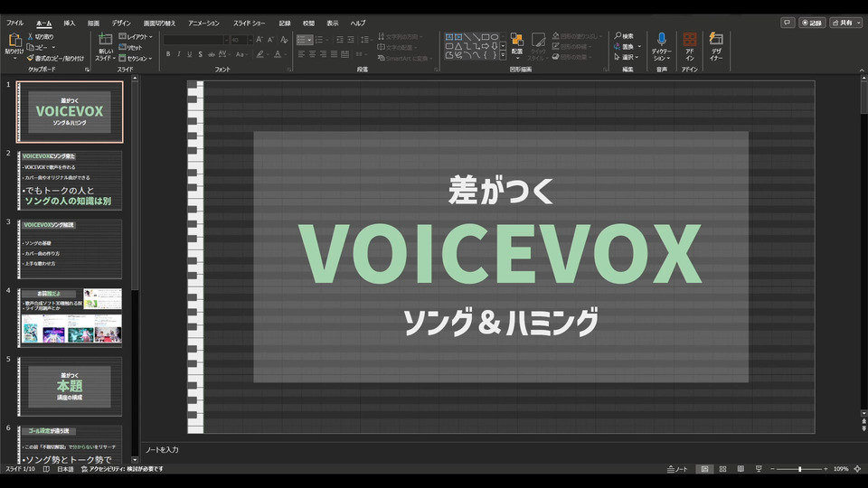Click the Reset (リセット) slide button
868x488 pixels.
pos(130,47)
